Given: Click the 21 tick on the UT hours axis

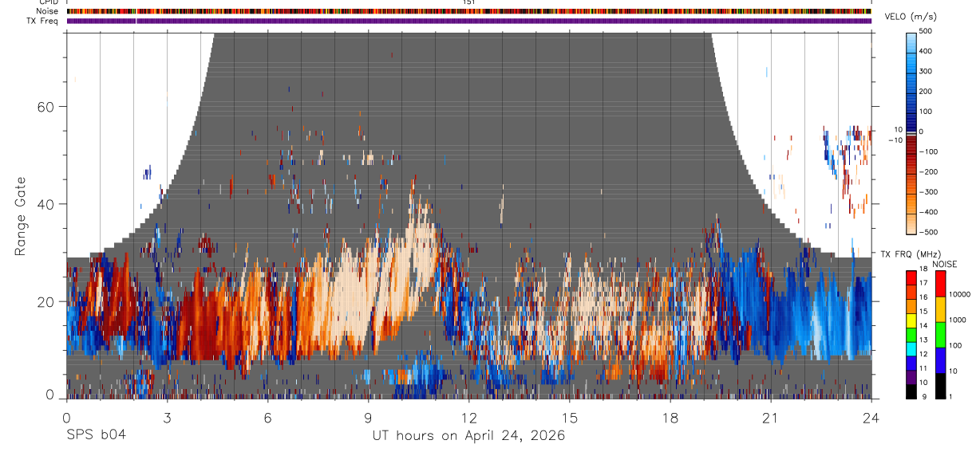Looking at the screenshot, I should 770,417.
